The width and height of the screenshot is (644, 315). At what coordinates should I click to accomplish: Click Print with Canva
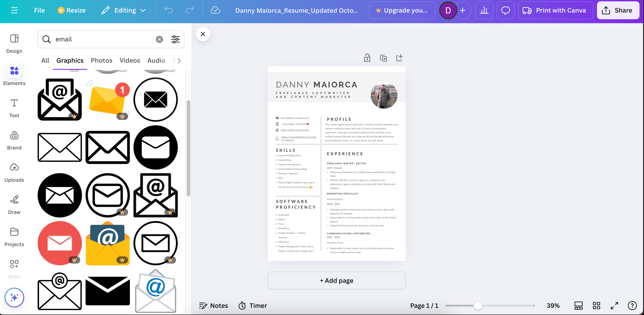pos(556,10)
